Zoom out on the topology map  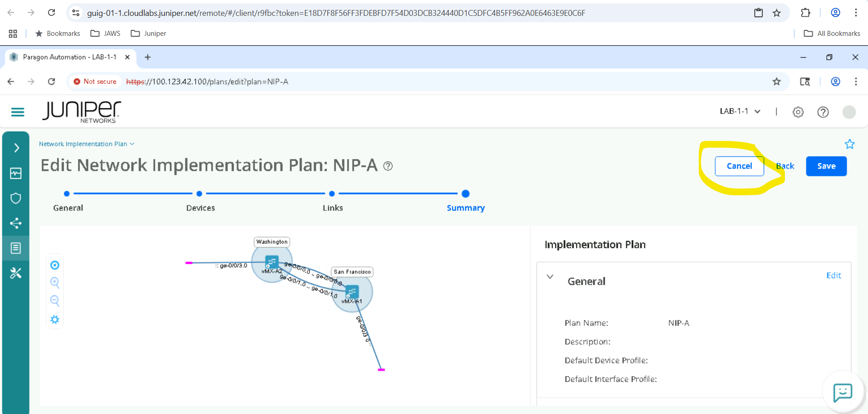[55, 301]
